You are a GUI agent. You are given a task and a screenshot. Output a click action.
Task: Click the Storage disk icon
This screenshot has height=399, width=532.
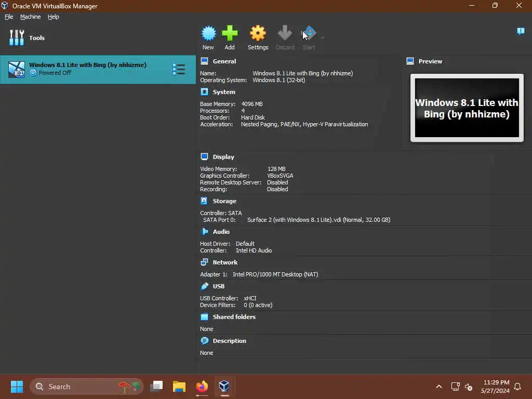click(204, 201)
